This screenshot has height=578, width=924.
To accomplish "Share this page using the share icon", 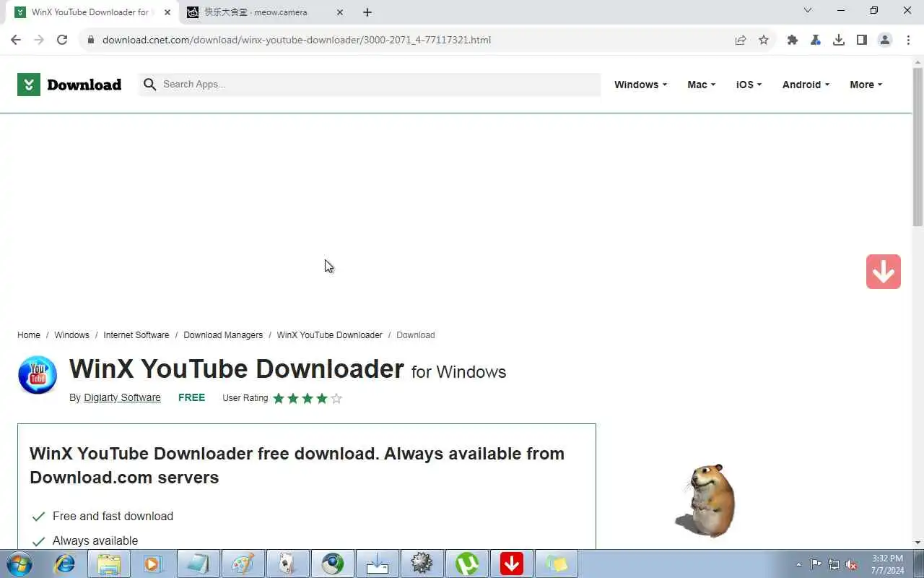I will (x=741, y=40).
